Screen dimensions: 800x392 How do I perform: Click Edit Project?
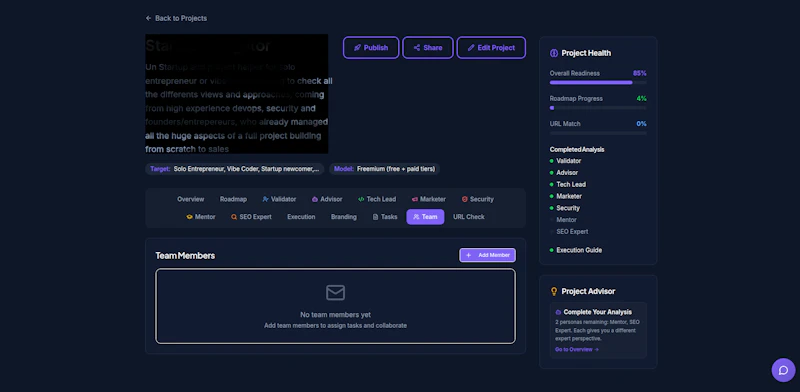(x=491, y=47)
